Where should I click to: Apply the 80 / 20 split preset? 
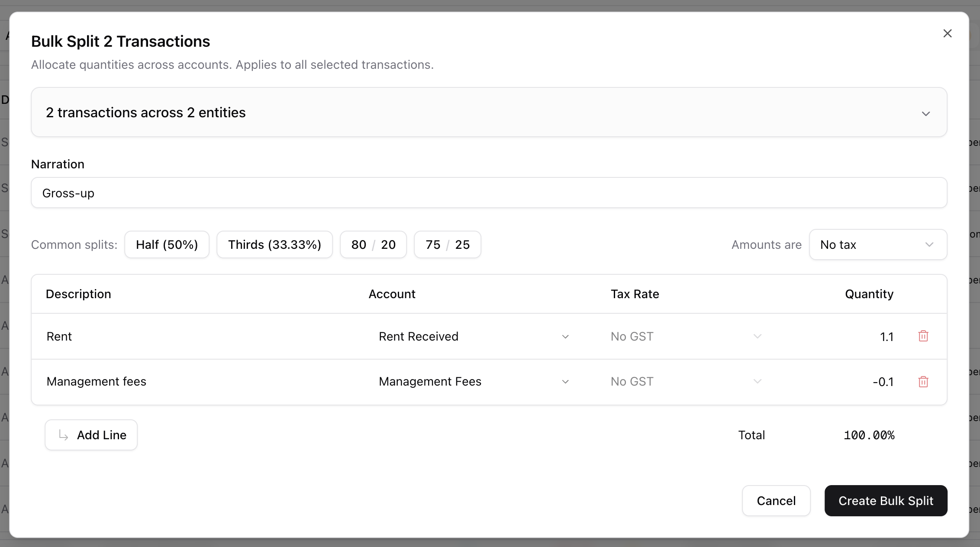point(373,245)
